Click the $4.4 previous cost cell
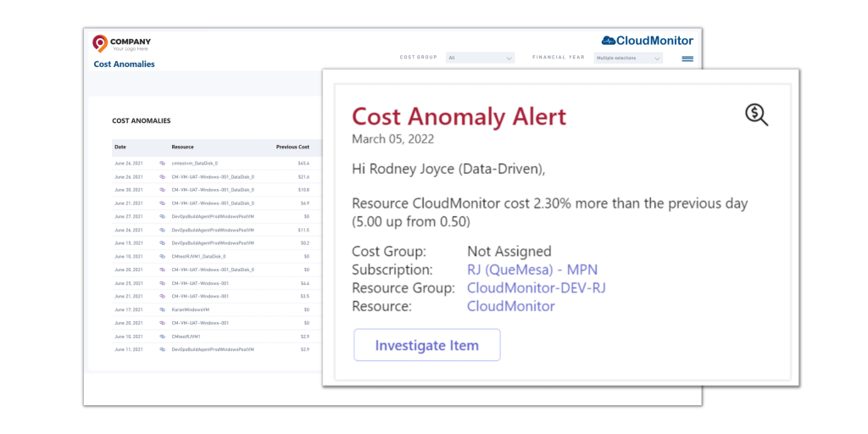This screenshot has width=868, height=434. [304, 283]
